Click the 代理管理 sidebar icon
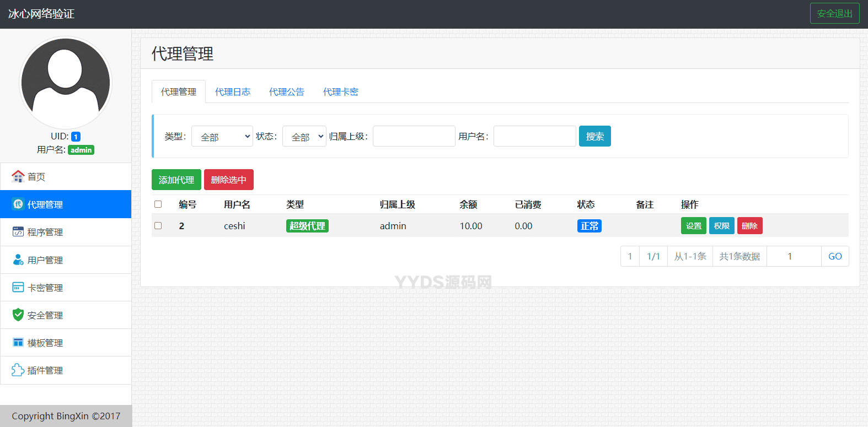 click(x=18, y=204)
